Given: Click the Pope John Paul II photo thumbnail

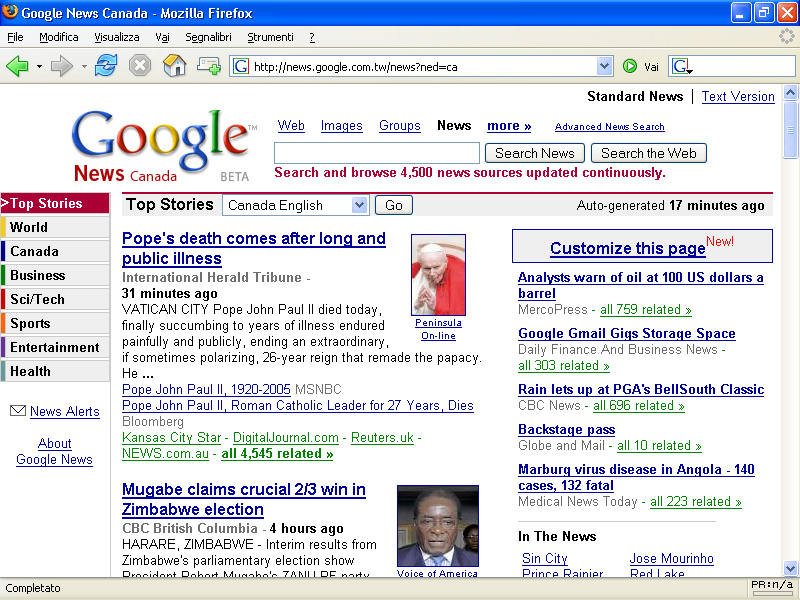Looking at the screenshot, I should click(x=438, y=275).
